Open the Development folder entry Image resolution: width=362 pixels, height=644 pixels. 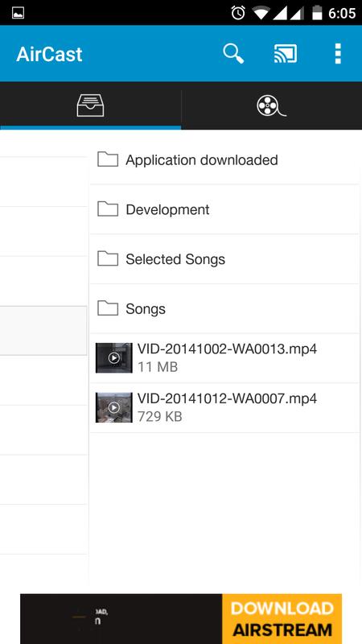click(x=224, y=209)
